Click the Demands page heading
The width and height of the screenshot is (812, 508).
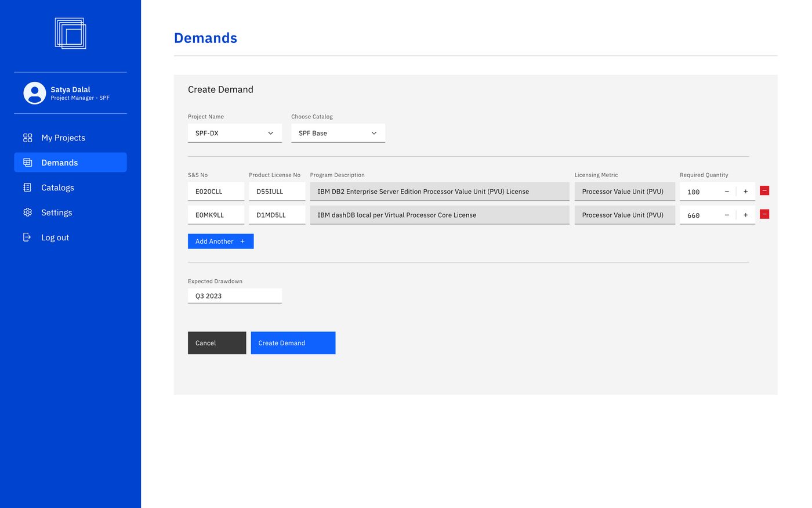[205, 38]
